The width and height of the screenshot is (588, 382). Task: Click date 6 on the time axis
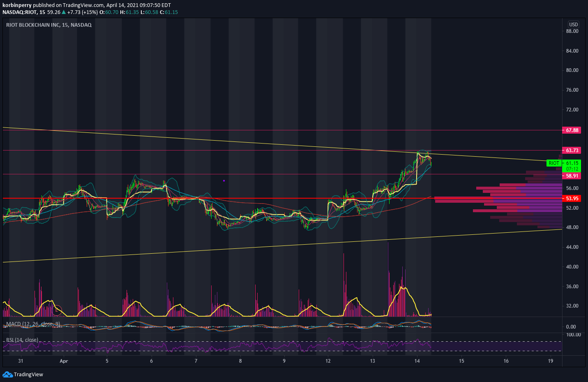coord(151,361)
